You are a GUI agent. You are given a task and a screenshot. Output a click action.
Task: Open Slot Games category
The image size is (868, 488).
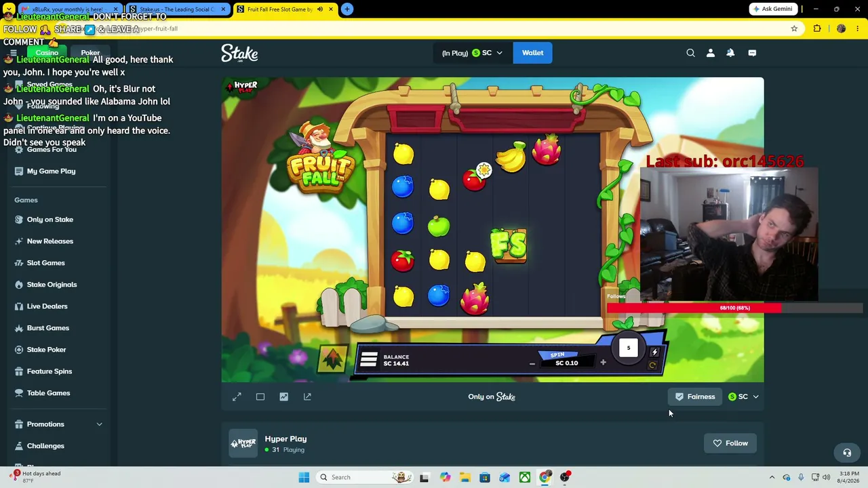46,263
